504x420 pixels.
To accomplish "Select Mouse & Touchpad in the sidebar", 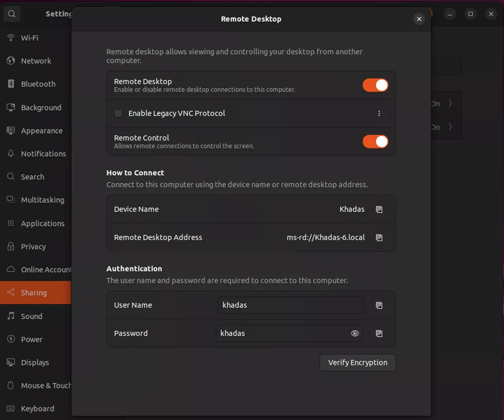I will [x=36, y=386].
